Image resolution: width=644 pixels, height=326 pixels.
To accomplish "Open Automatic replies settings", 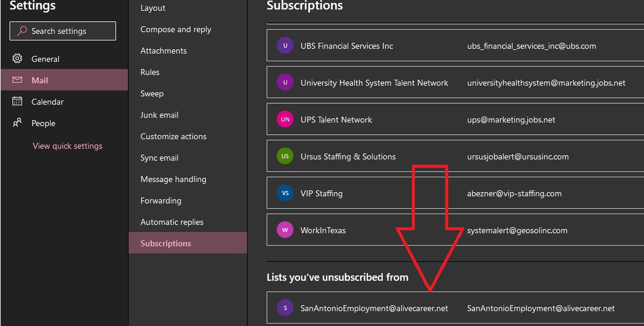I will tap(171, 222).
